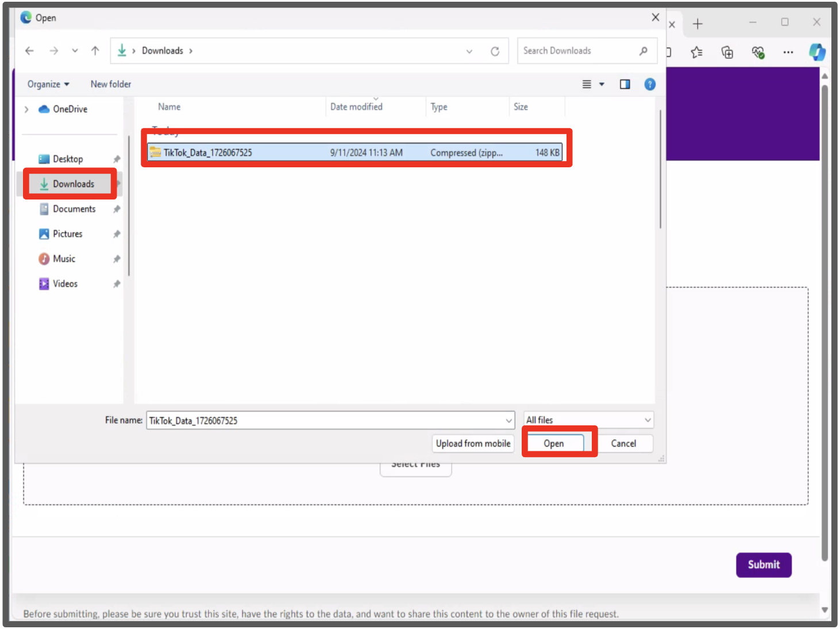Open the browser Collections icon
The width and height of the screenshot is (840, 629).
click(727, 52)
